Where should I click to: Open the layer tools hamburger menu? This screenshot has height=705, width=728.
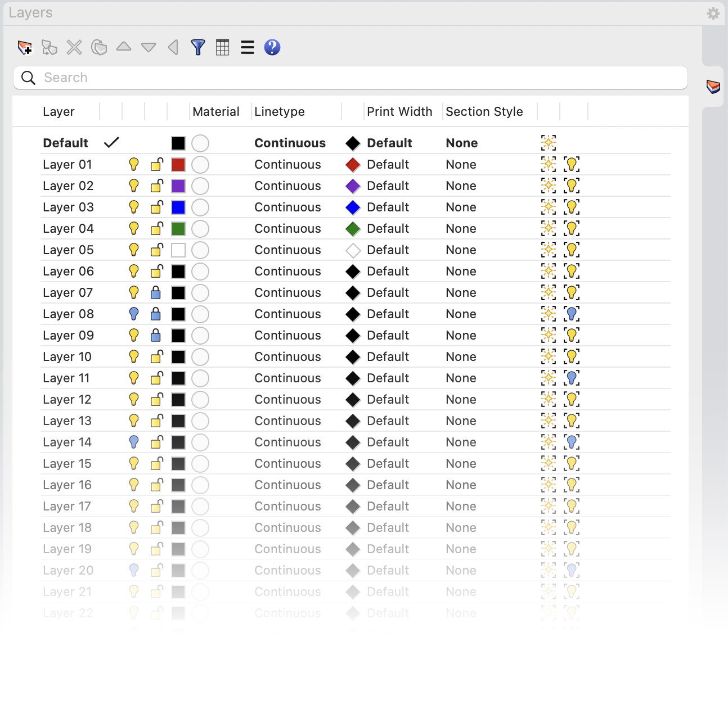[247, 48]
